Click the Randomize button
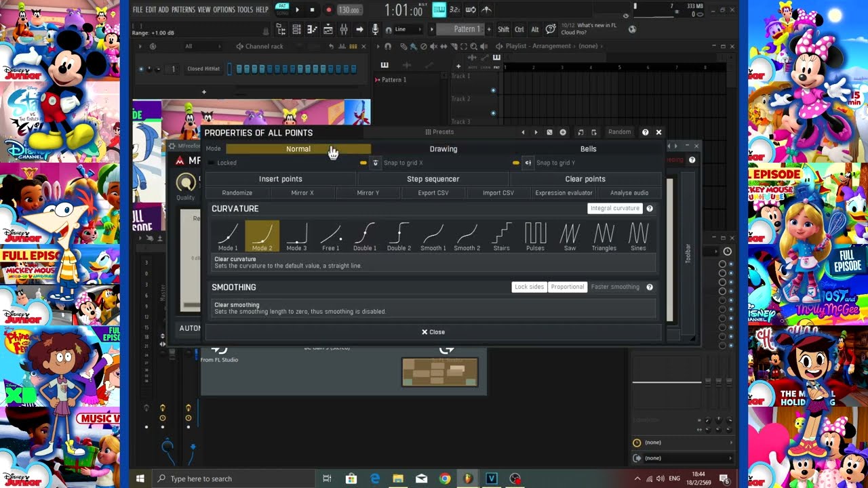 [237, 193]
